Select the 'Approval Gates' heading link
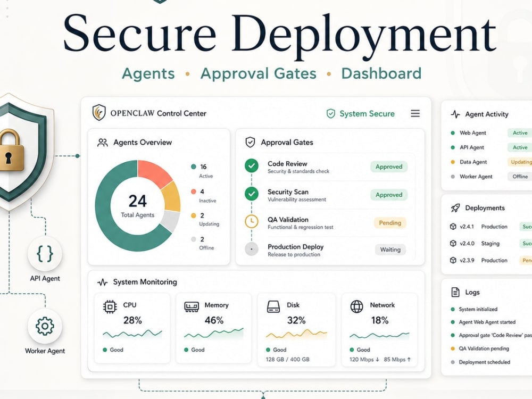The image size is (532, 399). coord(258,73)
